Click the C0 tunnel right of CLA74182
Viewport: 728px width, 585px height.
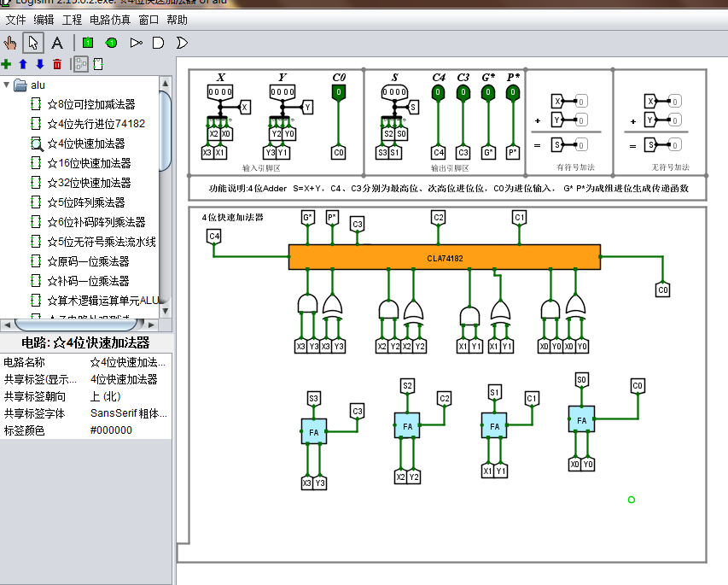662,290
